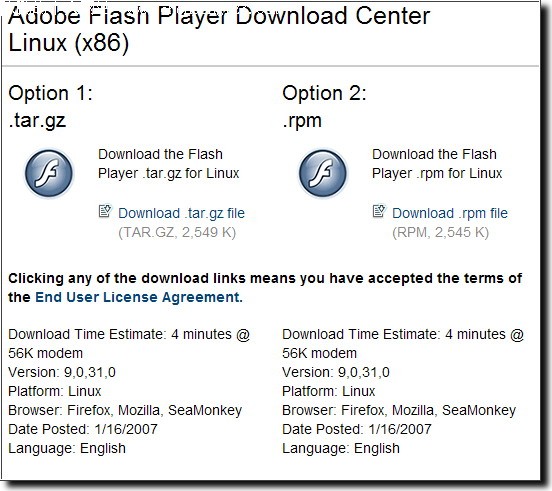Click the Flash Player logo under Option 1
The height and width of the screenshot is (491, 552).
click(x=49, y=173)
